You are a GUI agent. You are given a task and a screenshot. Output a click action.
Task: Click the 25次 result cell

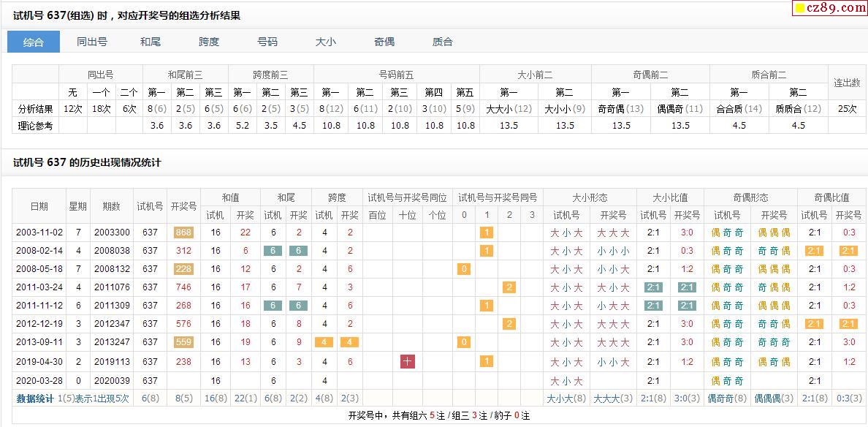coord(848,109)
